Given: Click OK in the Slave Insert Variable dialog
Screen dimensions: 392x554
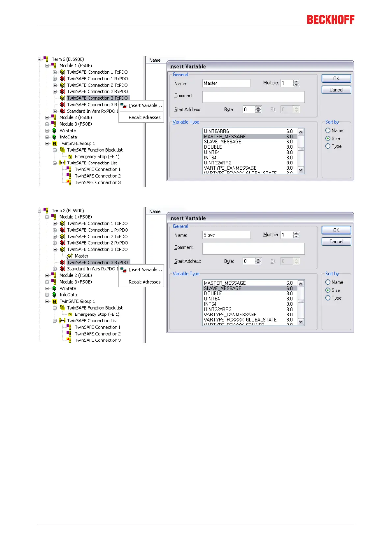Looking at the screenshot, I should [x=336, y=230].
